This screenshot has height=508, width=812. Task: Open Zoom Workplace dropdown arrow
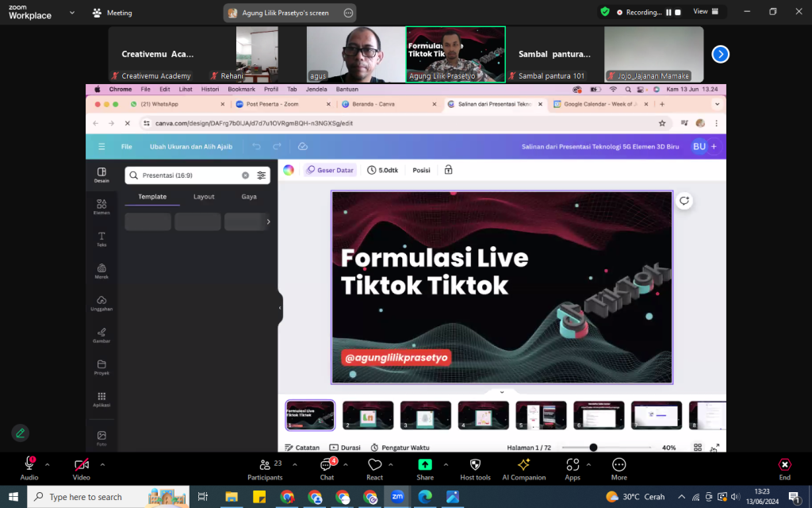[72, 13]
